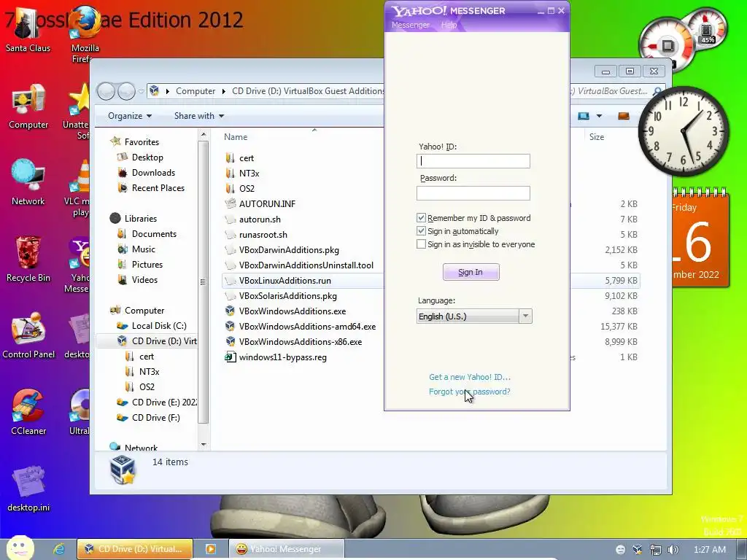
Task: Click the Explorer back navigation button
Action: tap(107, 91)
